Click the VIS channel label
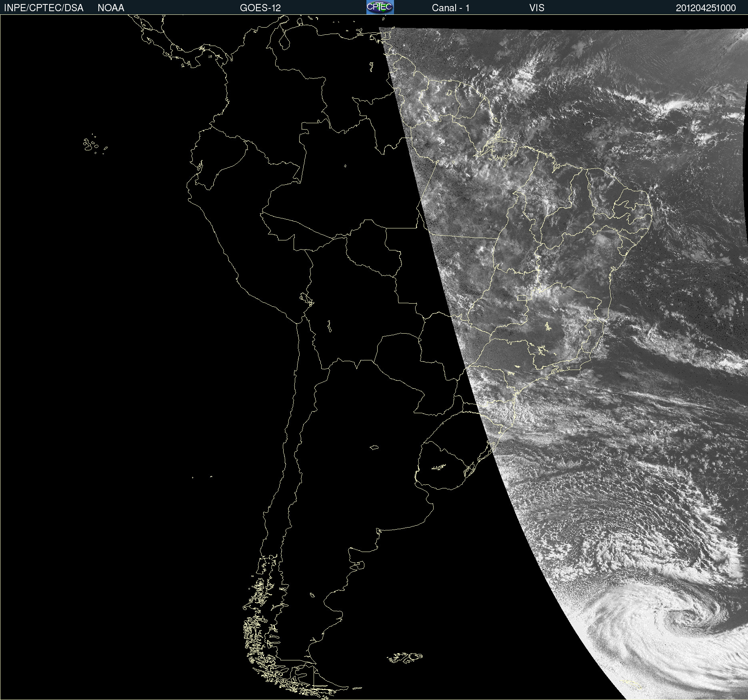The image size is (748, 700). [537, 8]
